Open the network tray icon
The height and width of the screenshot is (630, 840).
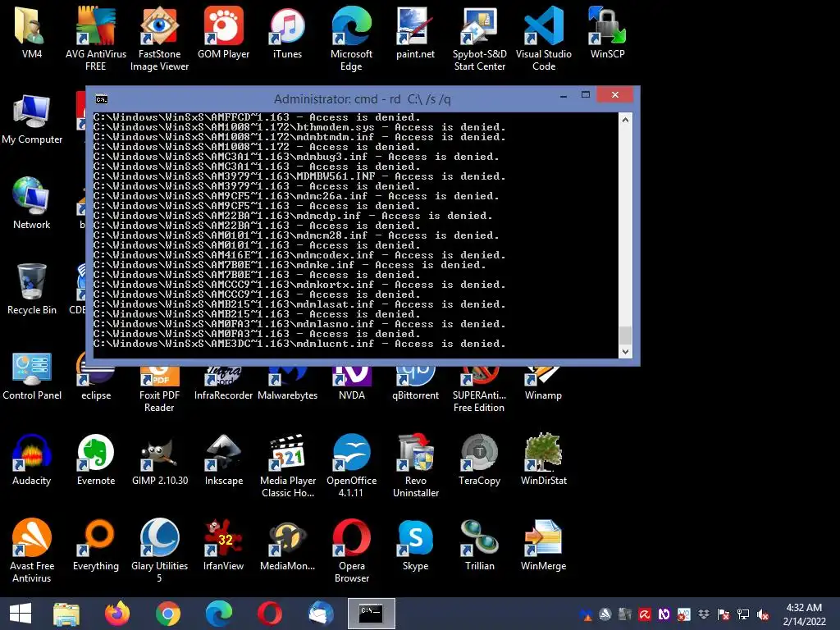[x=743, y=614]
